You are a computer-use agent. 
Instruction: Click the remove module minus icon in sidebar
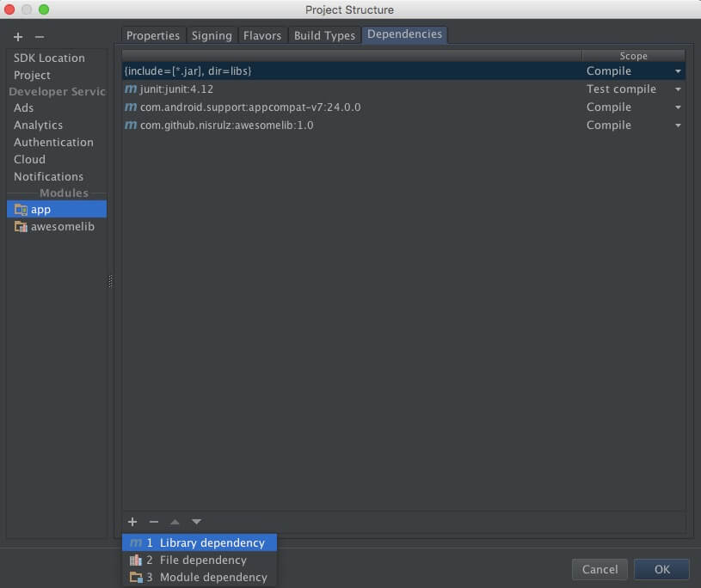point(39,37)
